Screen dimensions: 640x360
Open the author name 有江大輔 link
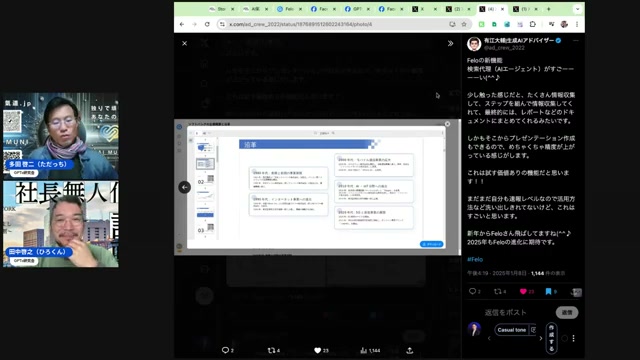(x=518, y=40)
